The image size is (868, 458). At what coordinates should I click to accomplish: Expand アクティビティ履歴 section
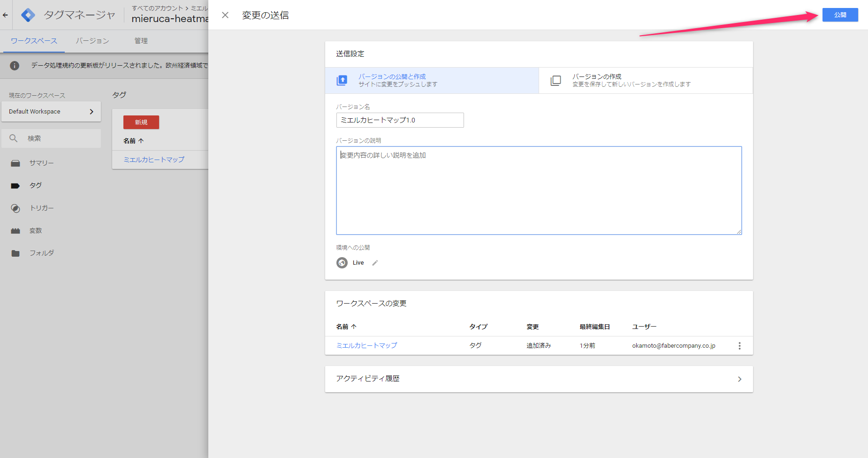click(x=539, y=379)
